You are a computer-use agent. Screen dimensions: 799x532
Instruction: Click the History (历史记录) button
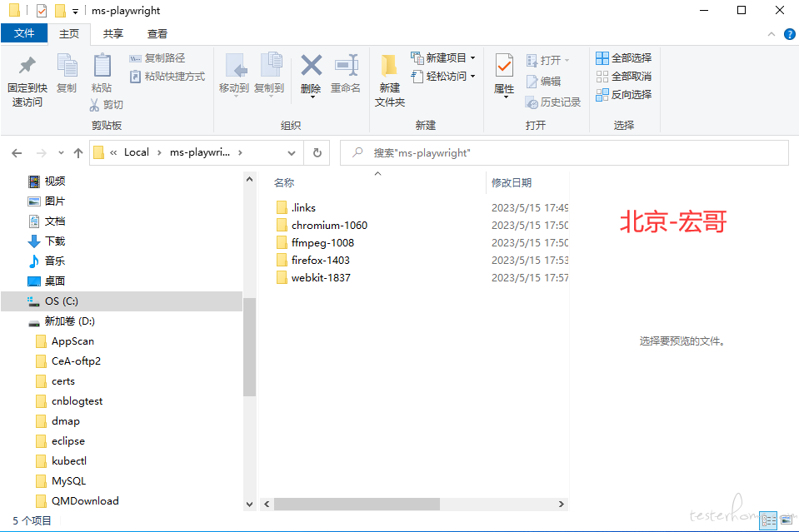click(553, 102)
